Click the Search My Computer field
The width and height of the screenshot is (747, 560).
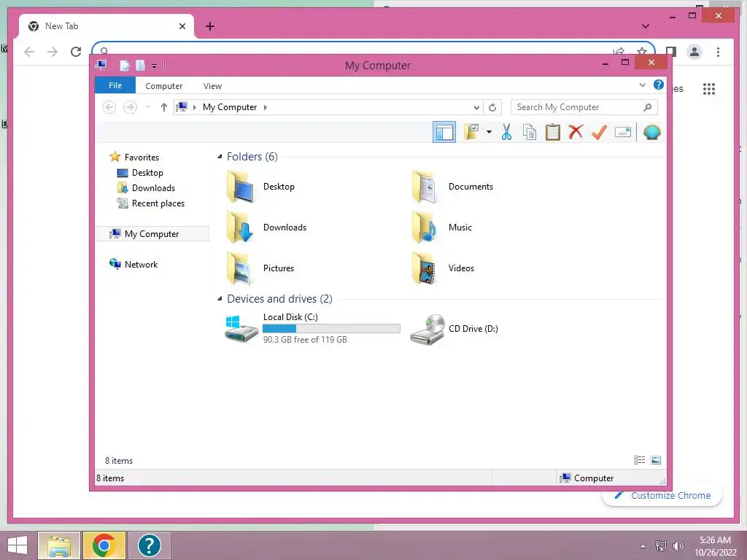click(x=584, y=107)
